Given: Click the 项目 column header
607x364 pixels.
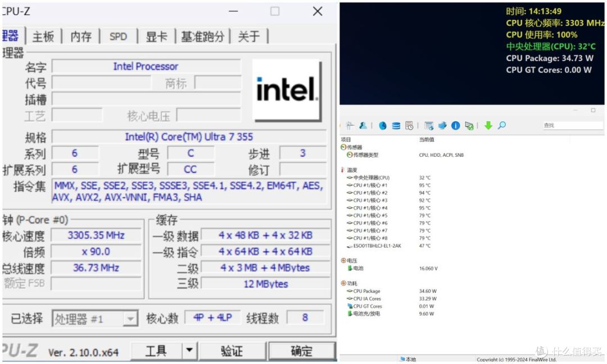Looking at the screenshot, I should point(346,140).
